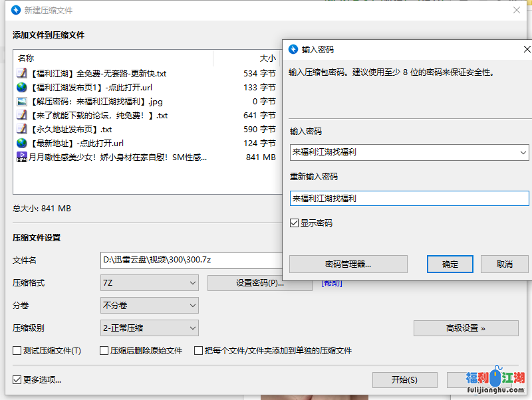Click the app icon in 输入密码 title bar
This screenshot has width=532, height=400.
click(293, 50)
